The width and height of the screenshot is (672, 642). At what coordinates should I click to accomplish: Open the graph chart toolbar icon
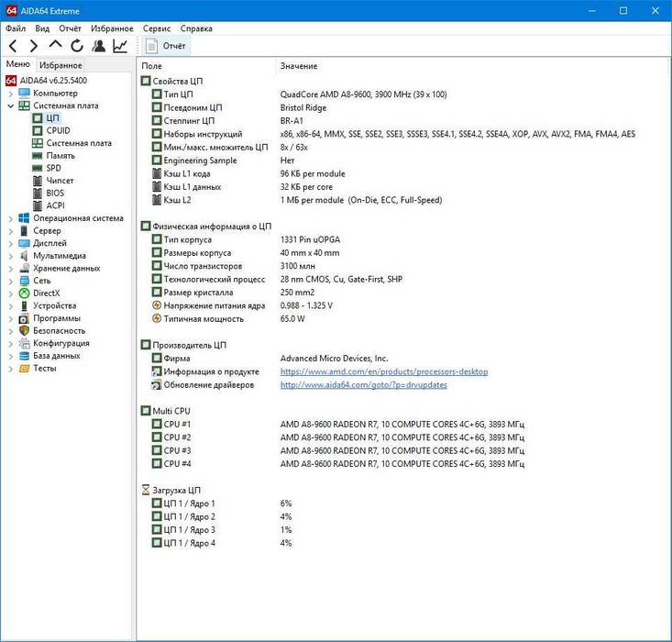(x=120, y=46)
